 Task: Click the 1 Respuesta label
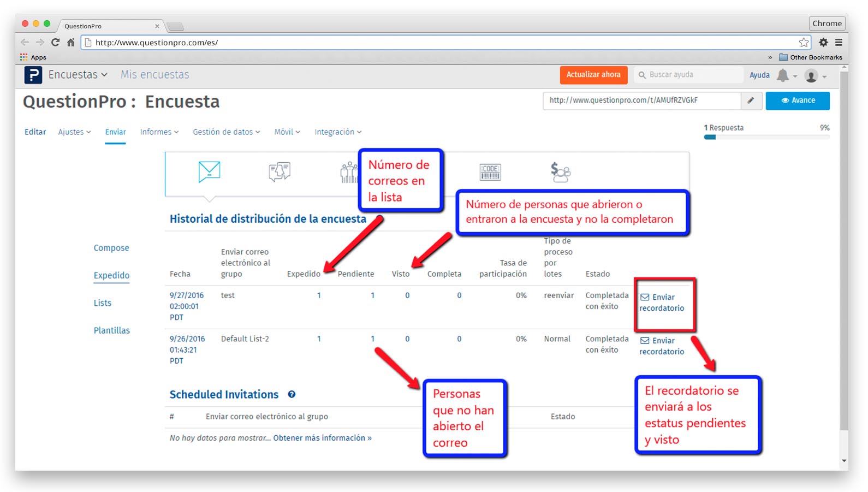point(724,128)
